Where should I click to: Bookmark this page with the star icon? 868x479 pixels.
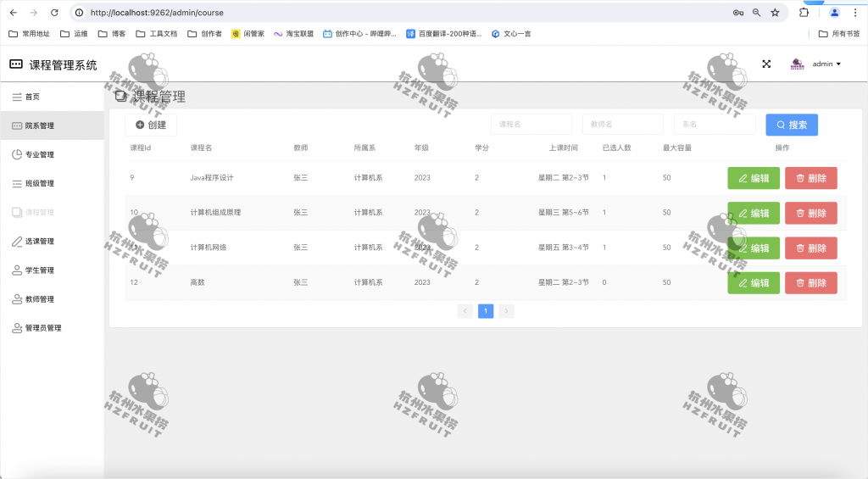point(775,12)
